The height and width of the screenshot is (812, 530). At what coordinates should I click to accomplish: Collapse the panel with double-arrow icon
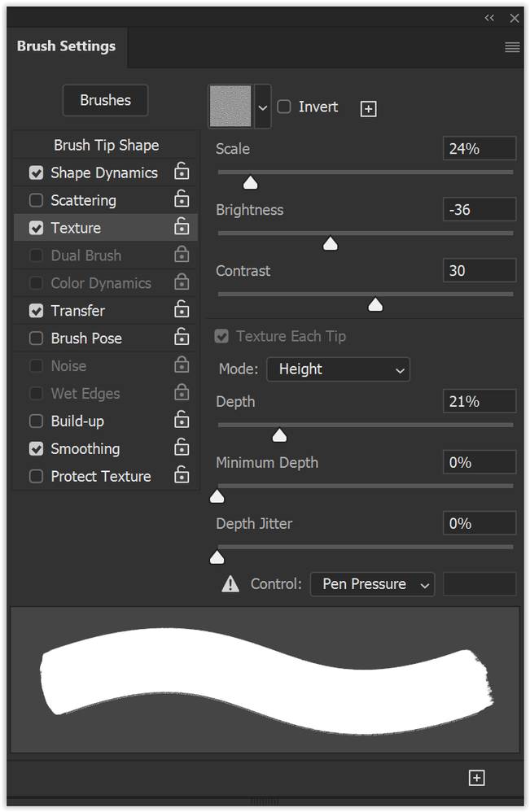[x=489, y=18]
